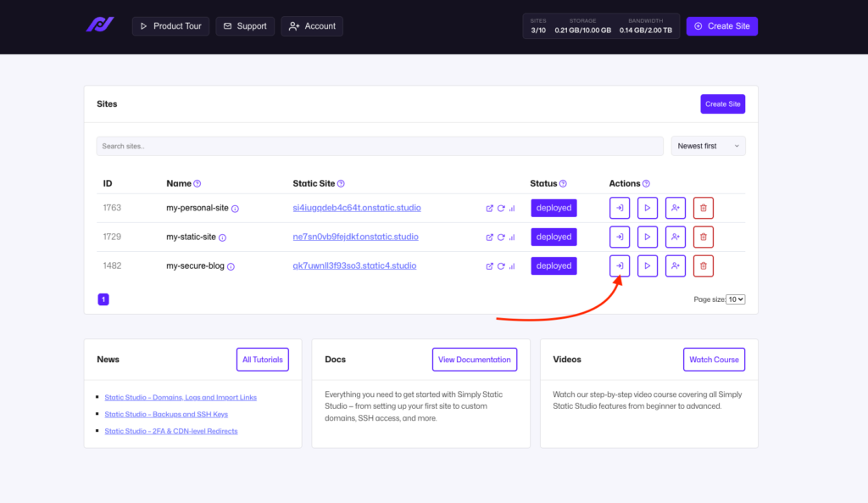868x503 pixels.
Task: Click the Simply Static Studio logo
Action: (x=100, y=25)
